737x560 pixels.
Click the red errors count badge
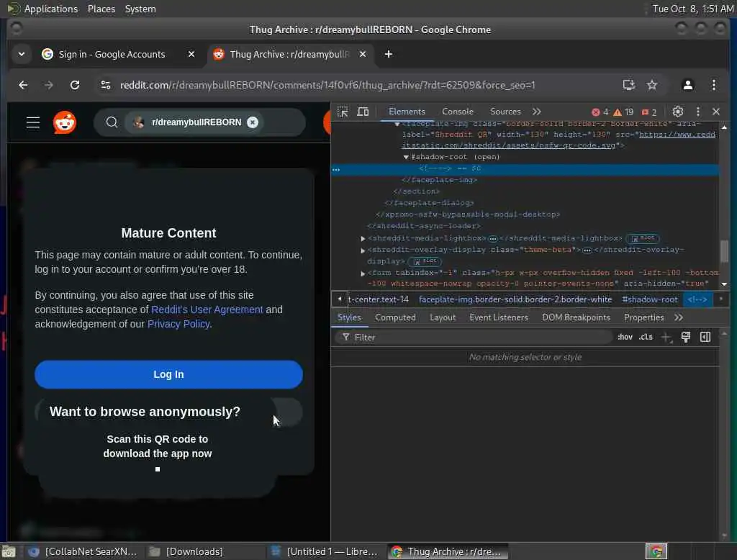coord(600,112)
